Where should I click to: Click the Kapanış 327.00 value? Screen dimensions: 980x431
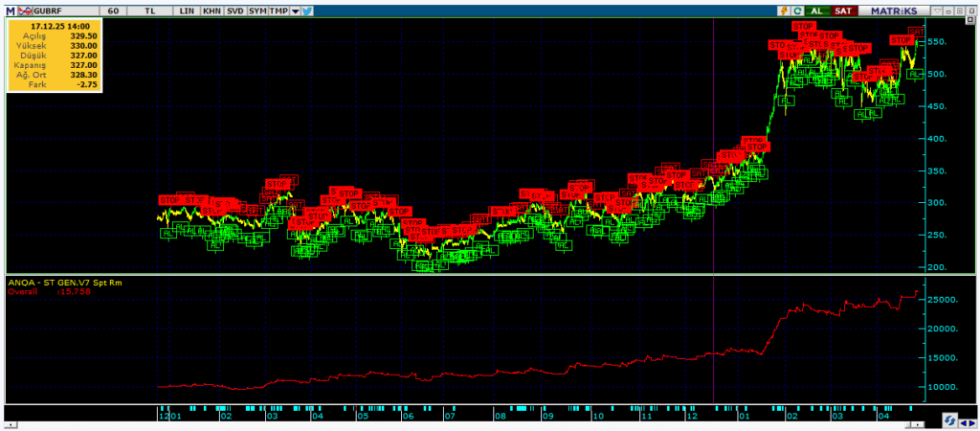[84, 64]
